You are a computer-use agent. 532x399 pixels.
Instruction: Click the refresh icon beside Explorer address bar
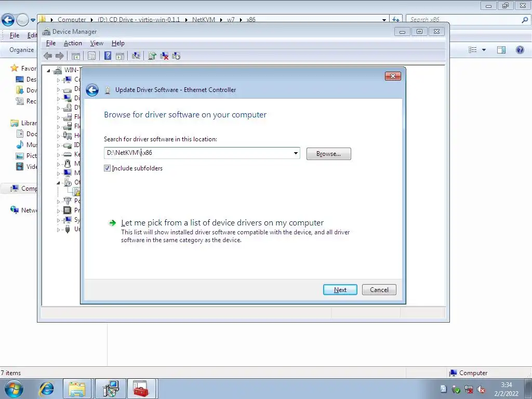click(395, 19)
